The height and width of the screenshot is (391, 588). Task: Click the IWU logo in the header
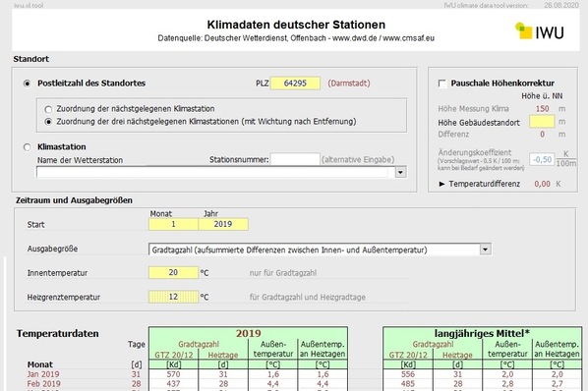click(x=539, y=31)
